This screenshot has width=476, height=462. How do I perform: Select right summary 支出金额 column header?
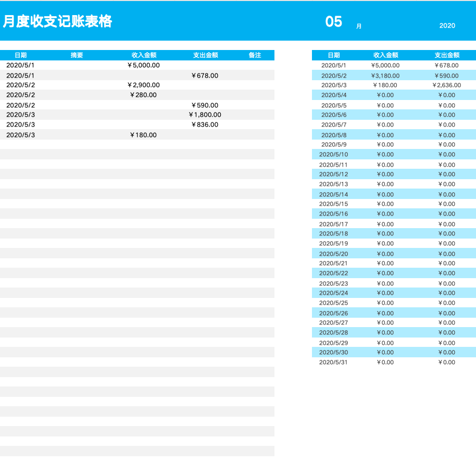tap(447, 55)
